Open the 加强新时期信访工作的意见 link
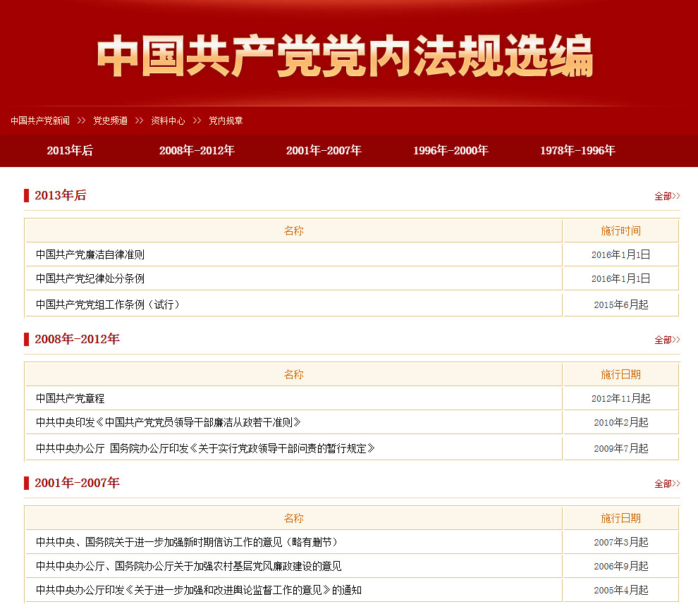The height and width of the screenshot is (616, 698). click(x=188, y=542)
